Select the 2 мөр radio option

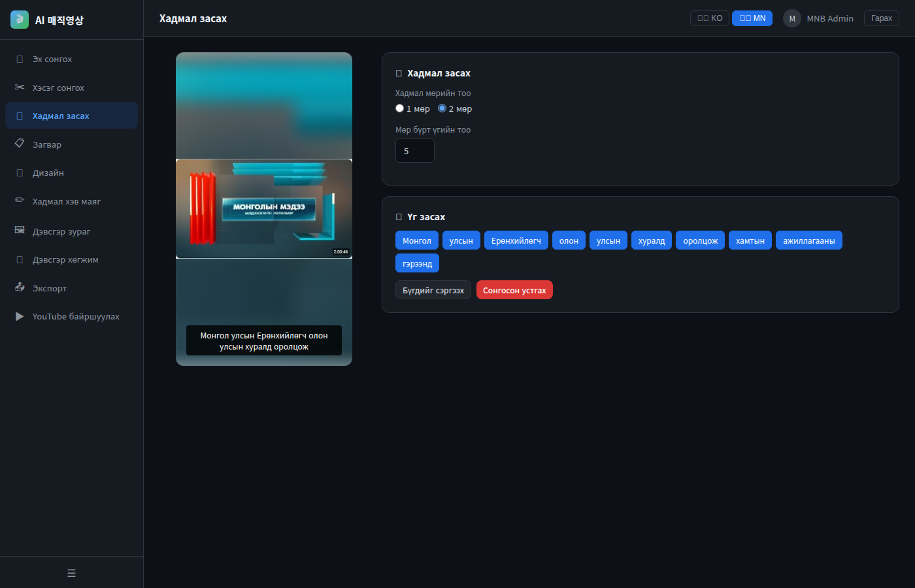point(442,108)
